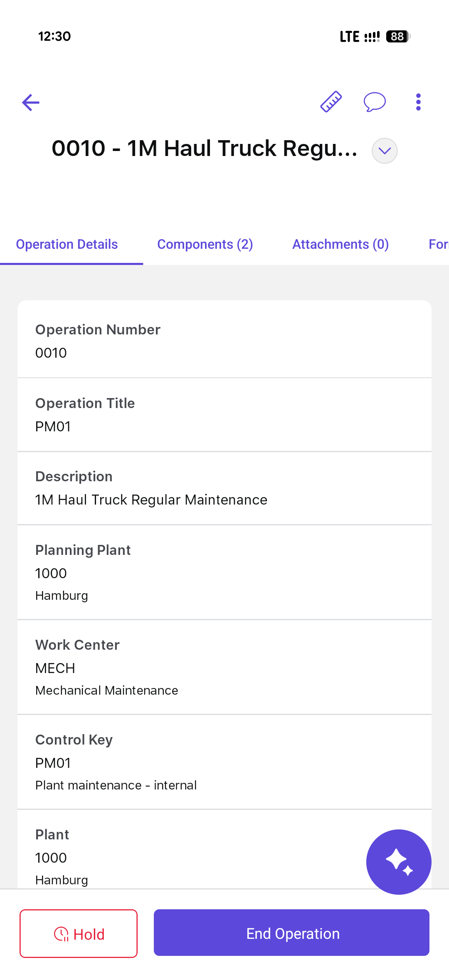This screenshot has width=449, height=980.
Task: Tap the Planning Plant 1000 row
Action: point(224,572)
